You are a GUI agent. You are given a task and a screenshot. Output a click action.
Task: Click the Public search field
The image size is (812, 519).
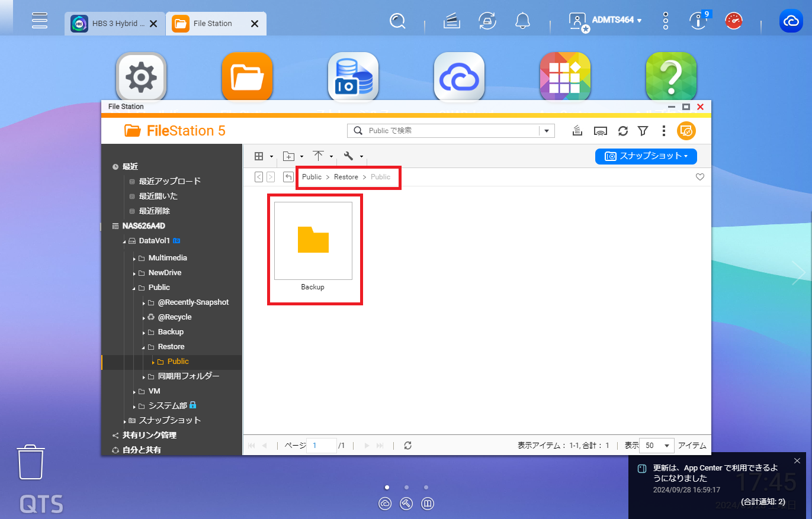[450, 131]
